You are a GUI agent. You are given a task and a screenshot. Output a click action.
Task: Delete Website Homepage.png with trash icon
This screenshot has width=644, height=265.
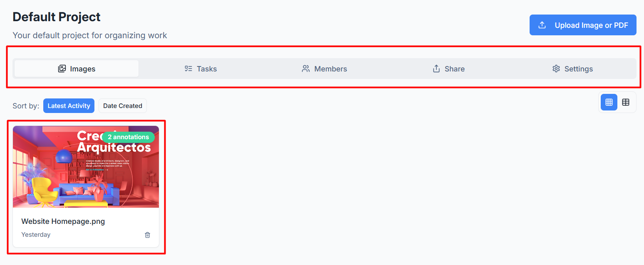point(147,235)
